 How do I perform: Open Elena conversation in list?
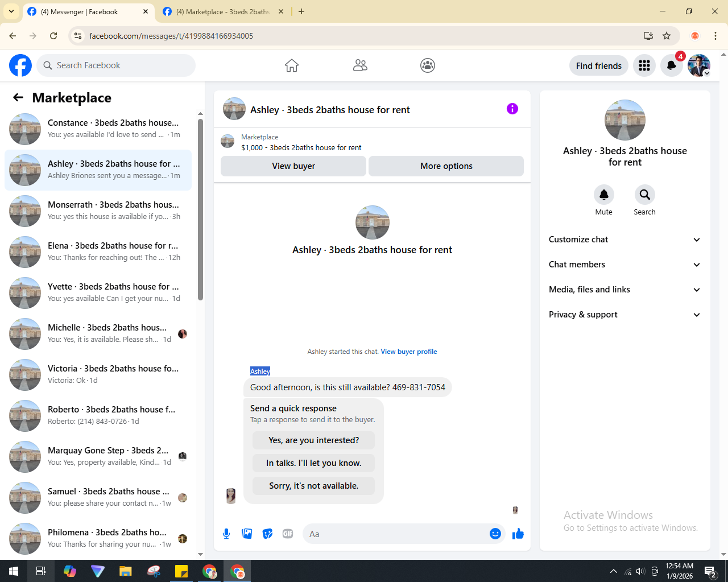(x=98, y=252)
